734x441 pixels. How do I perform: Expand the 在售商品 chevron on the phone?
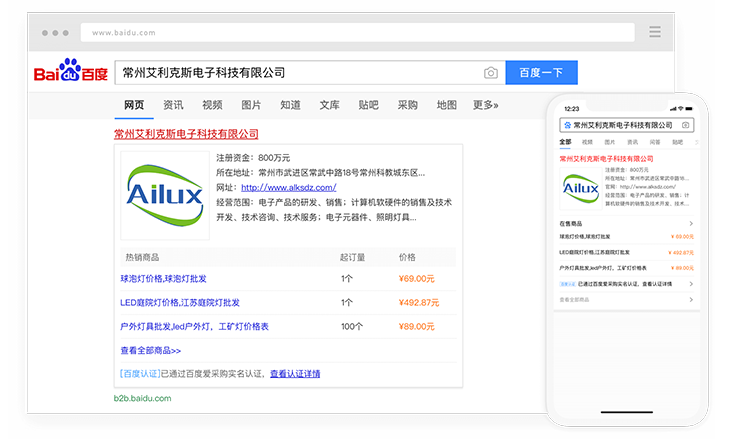coord(691,223)
